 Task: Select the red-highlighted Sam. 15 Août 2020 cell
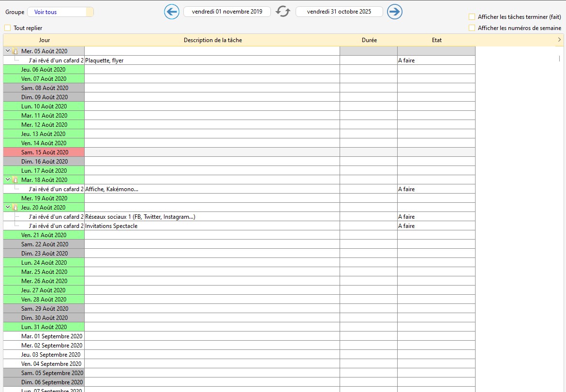click(x=44, y=152)
